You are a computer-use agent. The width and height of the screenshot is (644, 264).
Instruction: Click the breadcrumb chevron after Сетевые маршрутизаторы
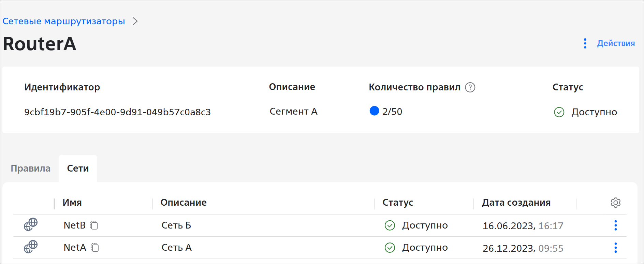[135, 21]
